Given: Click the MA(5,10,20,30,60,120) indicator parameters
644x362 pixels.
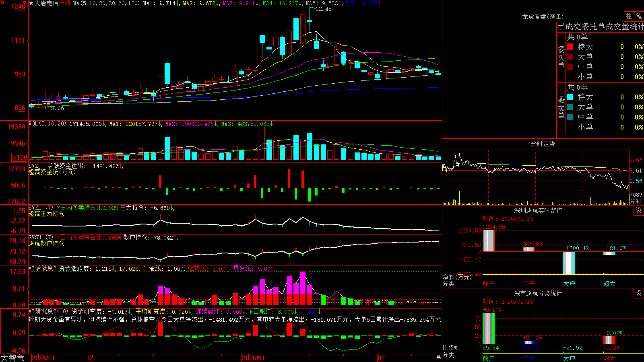Looking at the screenshot, I should click(106, 3).
